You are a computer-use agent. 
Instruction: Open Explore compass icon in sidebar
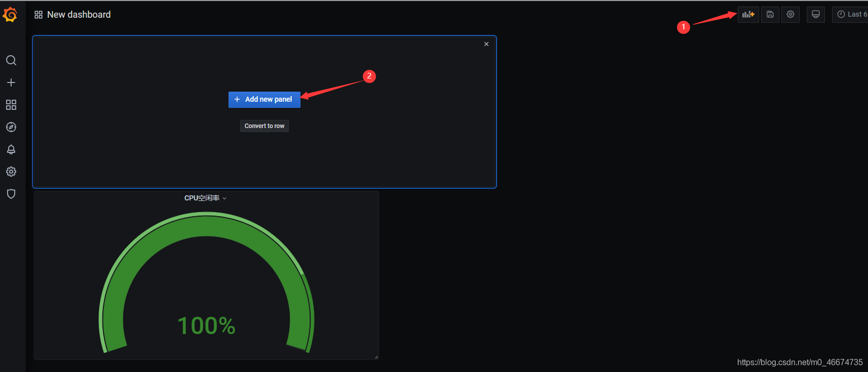point(11,127)
